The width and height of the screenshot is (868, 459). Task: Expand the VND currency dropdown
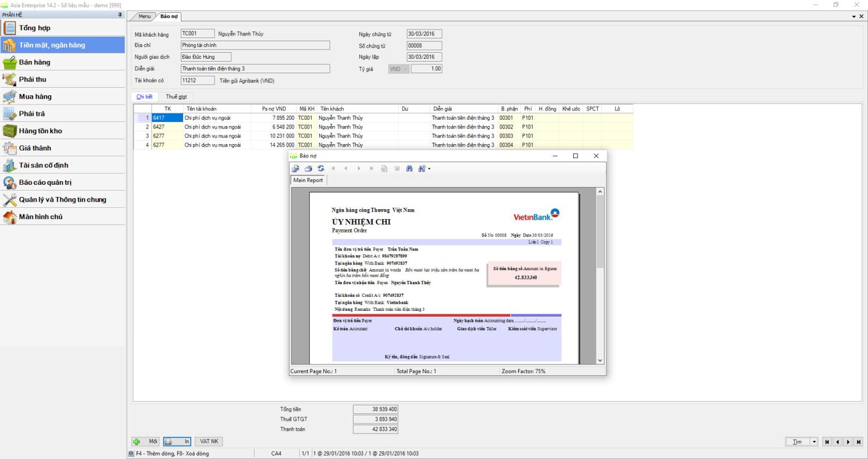(x=405, y=69)
